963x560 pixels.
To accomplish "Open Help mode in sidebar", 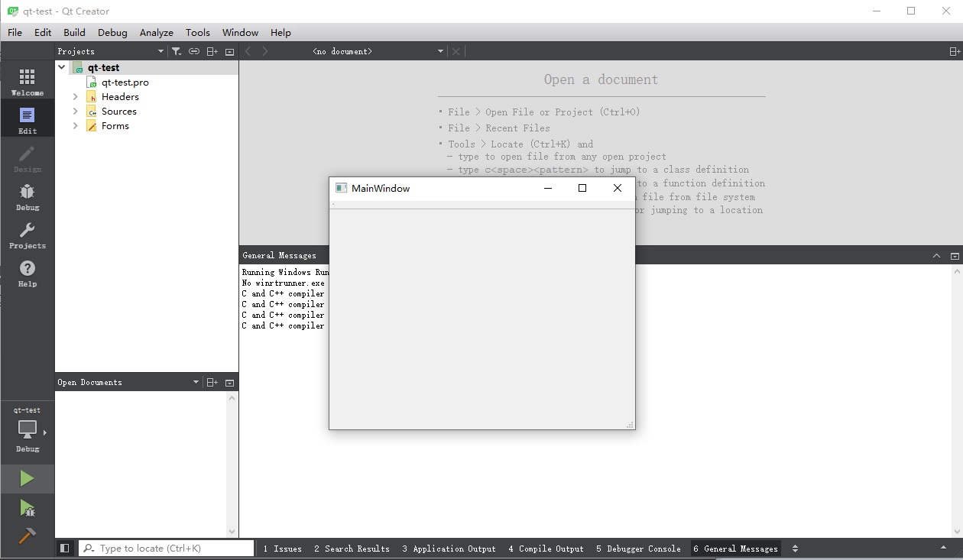I will [27, 273].
